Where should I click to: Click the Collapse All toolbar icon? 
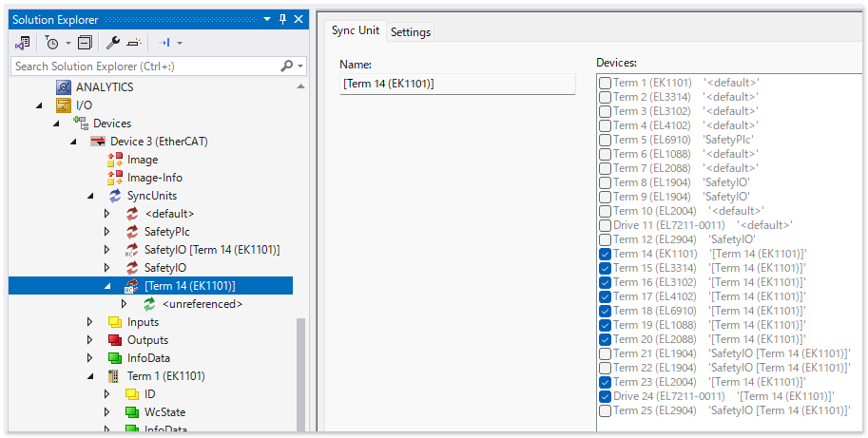pyautogui.click(x=85, y=43)
